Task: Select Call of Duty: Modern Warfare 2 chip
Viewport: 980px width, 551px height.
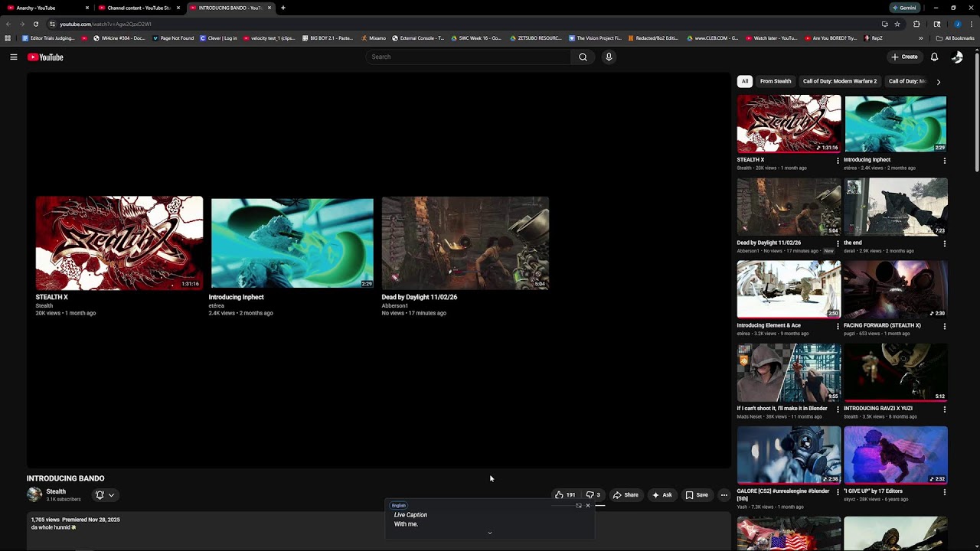Action: click(840, 81)
